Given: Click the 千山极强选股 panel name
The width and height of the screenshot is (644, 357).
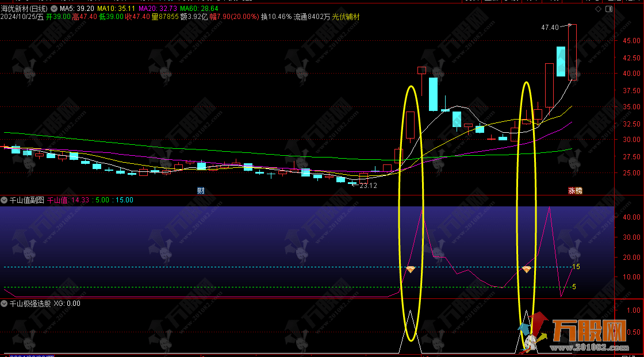Looking at the screenshot, I should tap(30, 304).
